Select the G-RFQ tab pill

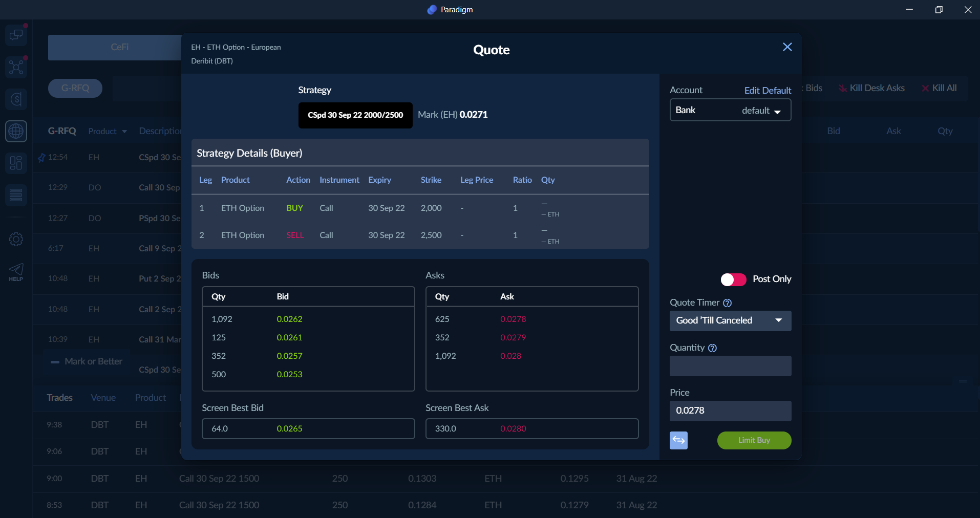[75, 88]
